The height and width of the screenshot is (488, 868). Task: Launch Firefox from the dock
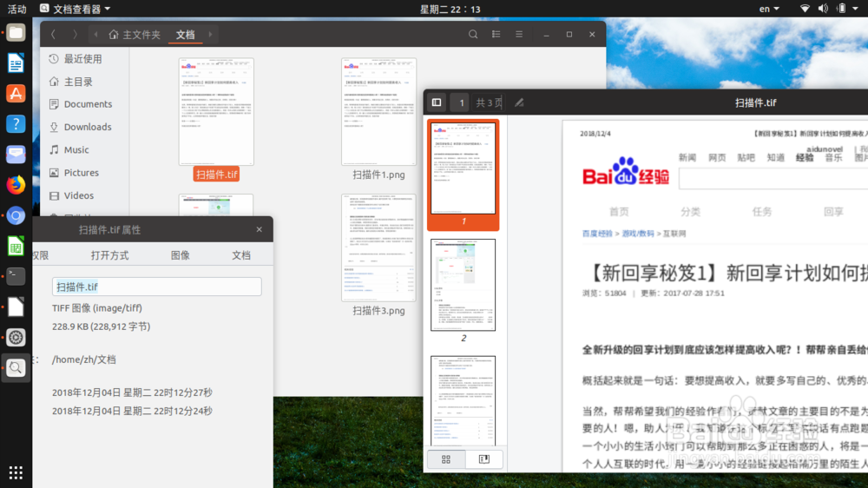pyautogui.click(x=16, y=185)
